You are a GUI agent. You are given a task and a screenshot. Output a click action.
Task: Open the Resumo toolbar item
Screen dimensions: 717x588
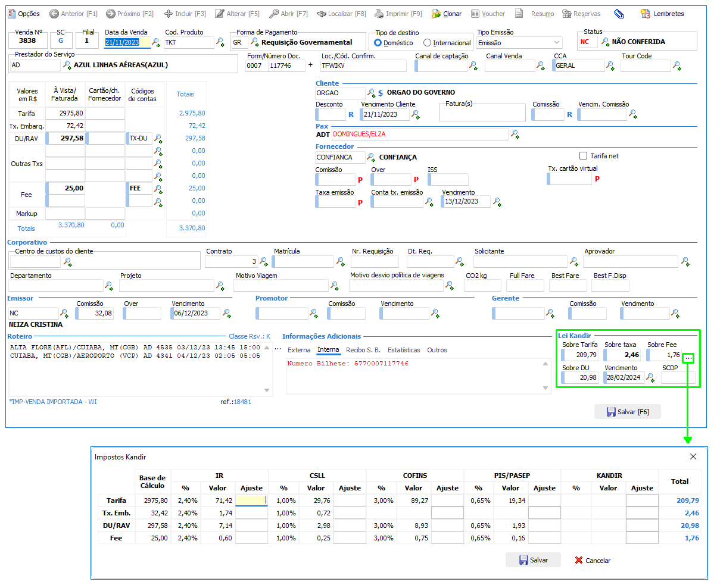click(534, 14)
